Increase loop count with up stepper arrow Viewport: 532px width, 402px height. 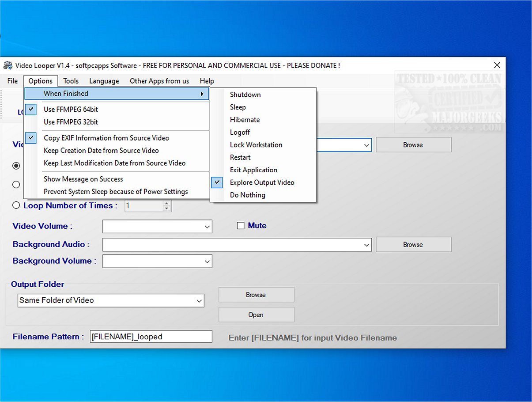[166, 203]
